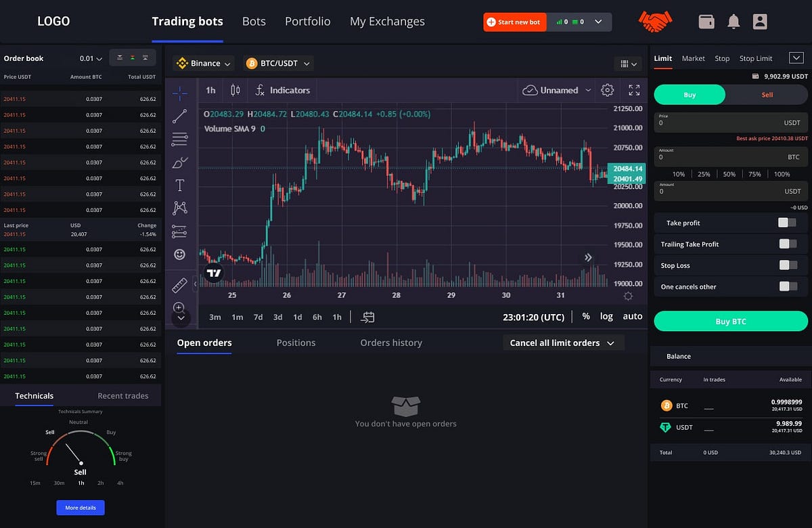Open the chart settings gear
The height and width of the screenshot is (528, 812).
click(x=607, y=90)
